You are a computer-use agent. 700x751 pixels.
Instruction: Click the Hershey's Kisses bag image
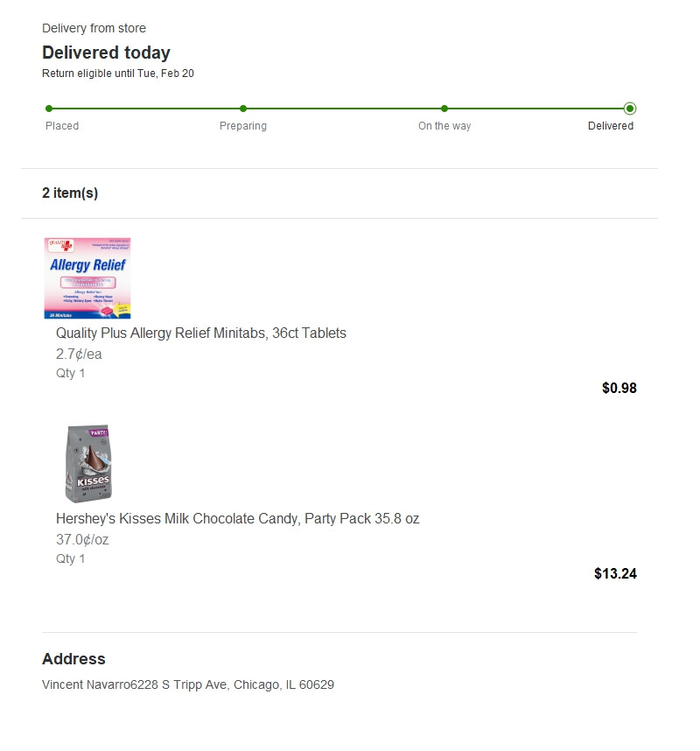(88, 464)
